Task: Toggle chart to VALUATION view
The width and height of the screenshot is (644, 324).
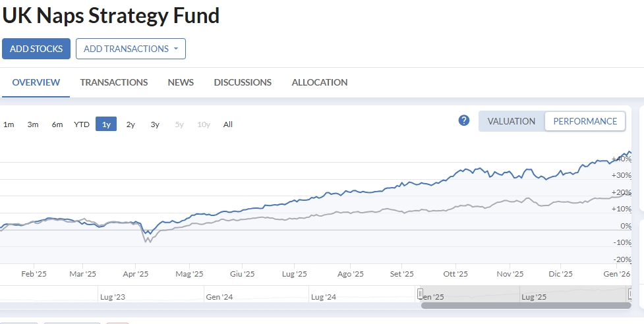Action: [512, 121]
